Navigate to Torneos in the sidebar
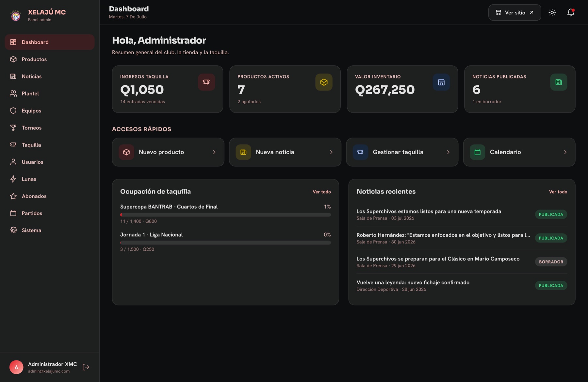The height and width of the screenshot is (382, 588). point(50,128)
